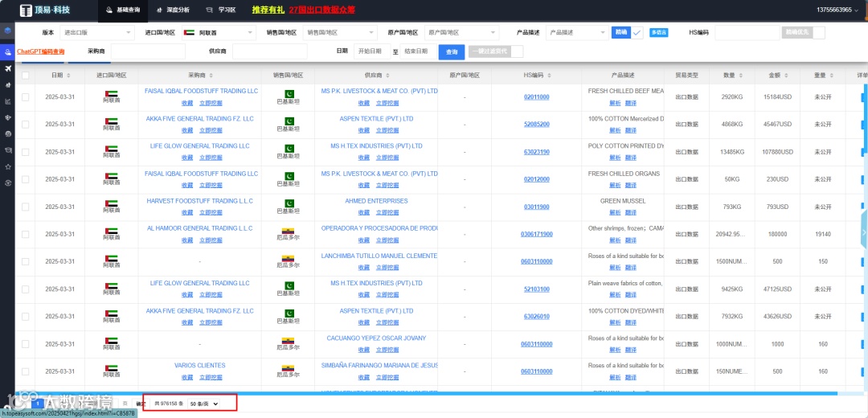868x418 pixels.
Task: Click 收藏 under HARVEST FOODSTUFF TRADING L.L.C
Action: [x=187, y=212]
